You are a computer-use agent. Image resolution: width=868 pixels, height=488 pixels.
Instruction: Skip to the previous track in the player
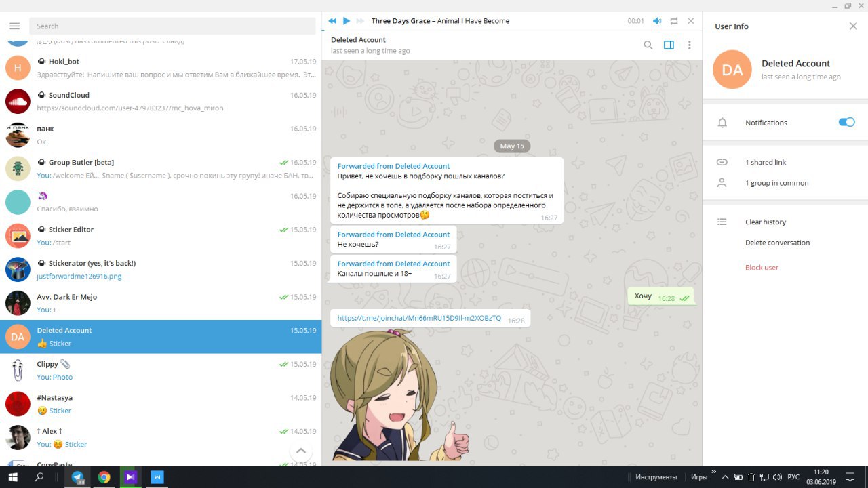[332, 21]
